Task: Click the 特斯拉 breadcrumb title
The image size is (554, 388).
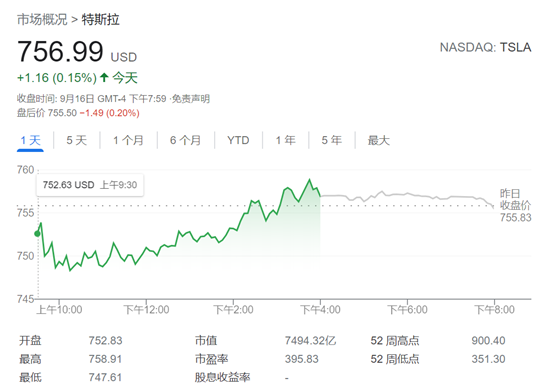Action: point(101,19)
